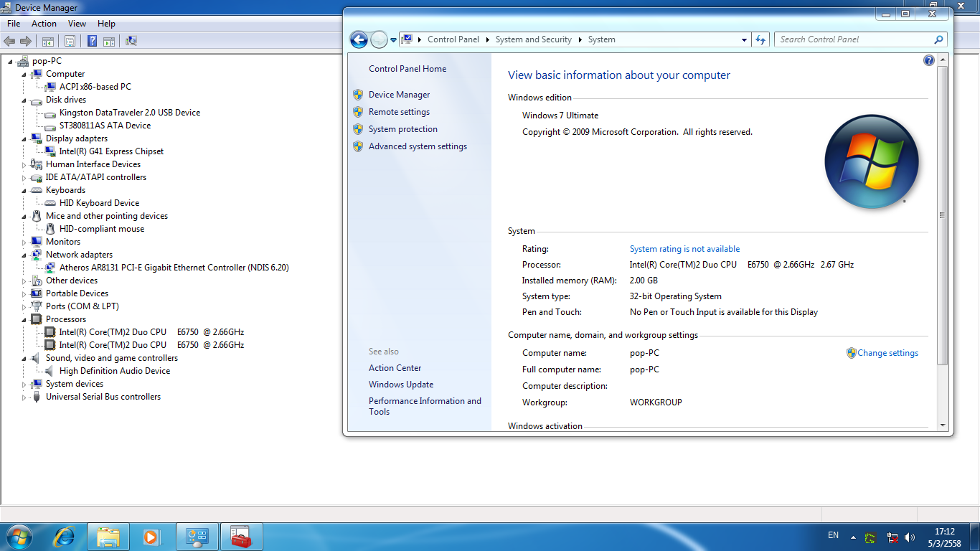Collapse the Disk drives node

(24, 100)
